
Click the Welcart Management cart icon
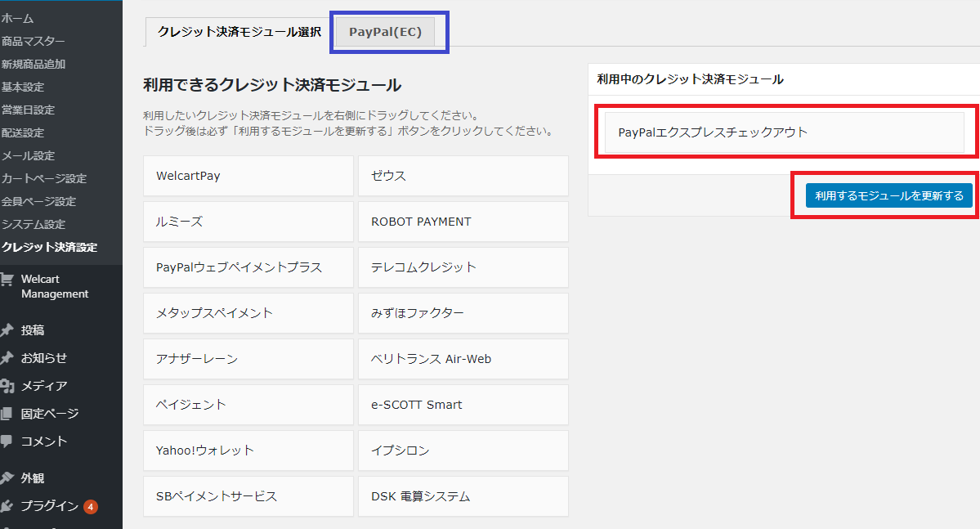pos(7,280)
